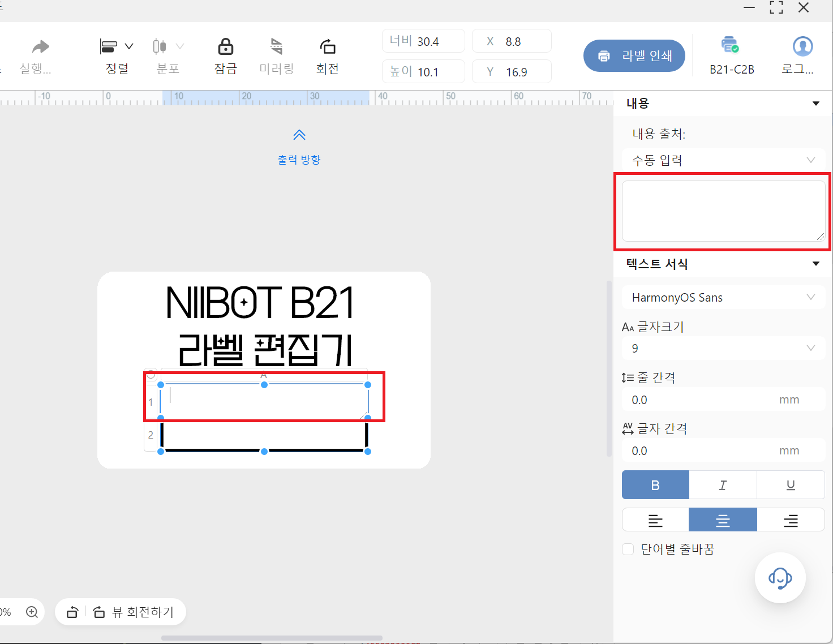The image size is (833, 644).
Task: Open the 로그인 account icon
Action: (802, 46)
